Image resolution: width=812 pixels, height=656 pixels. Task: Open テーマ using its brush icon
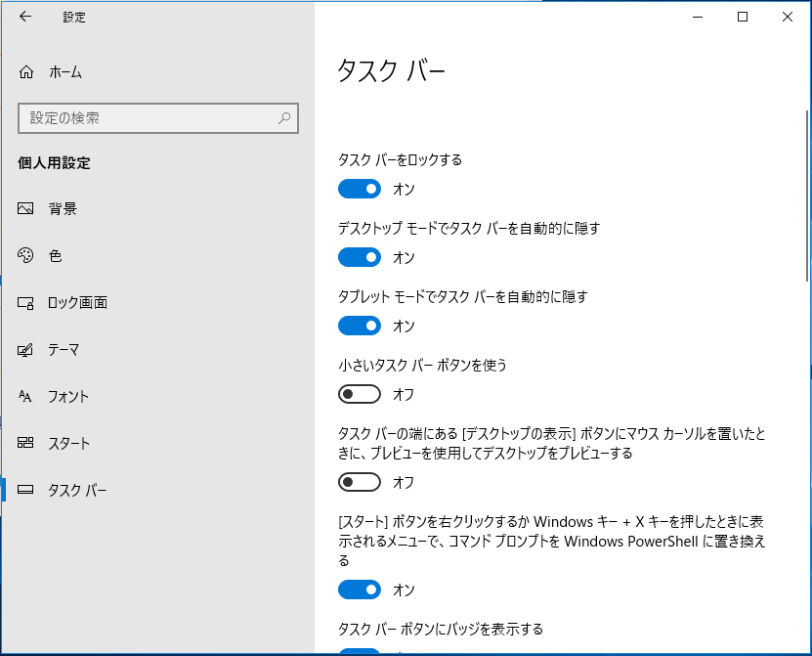[24, 349]
